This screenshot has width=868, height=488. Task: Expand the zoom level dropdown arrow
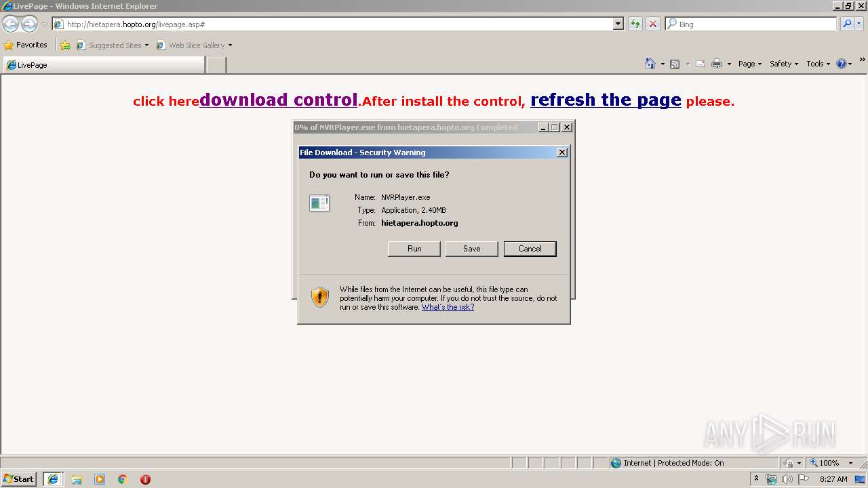tap(850, 463)
